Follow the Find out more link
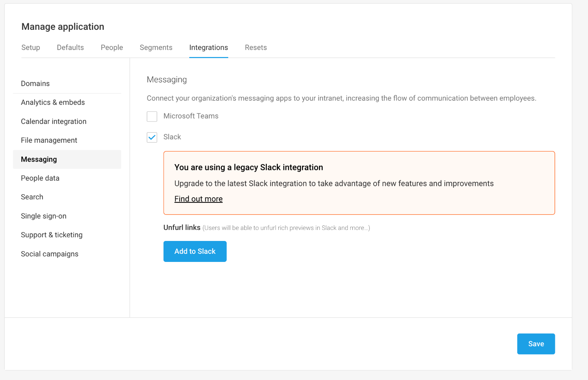The height and width of the screenshot is (380, 588). click(x=198, y=199)
